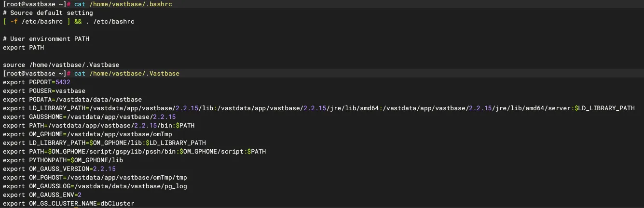Image resolution: width=644 pixels, height=208 pixels.
Task: Click the LD_LIBRARY_PATH=$OM_GPHOME/lib line
Action: click(104, 143)
